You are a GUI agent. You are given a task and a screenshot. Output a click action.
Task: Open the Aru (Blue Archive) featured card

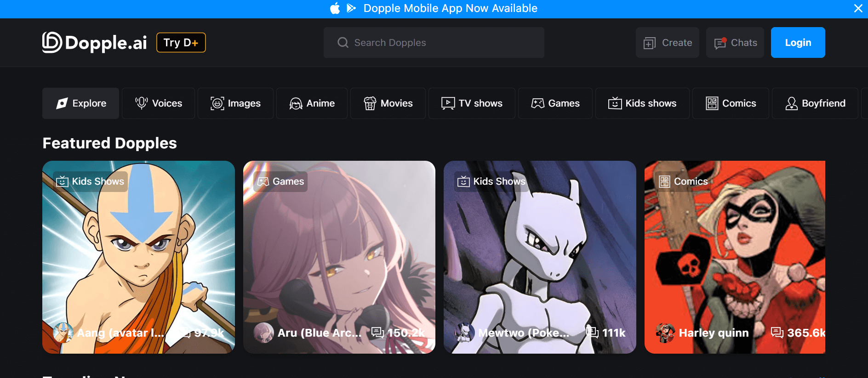(x=339, y=257)
